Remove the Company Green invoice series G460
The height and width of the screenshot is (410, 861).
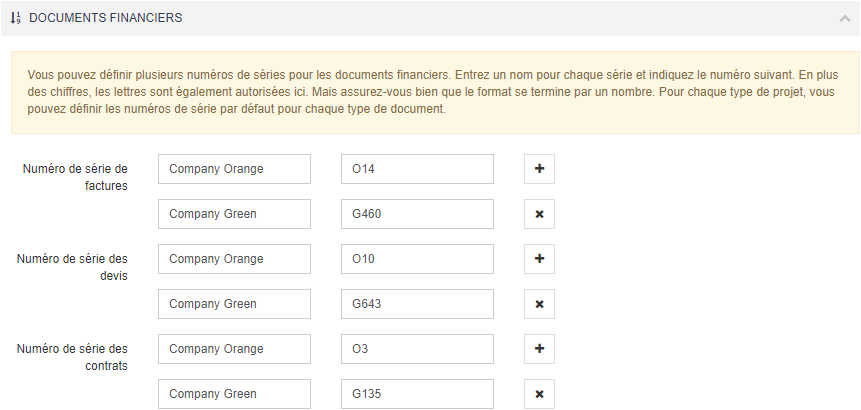(x=539, y=214)
